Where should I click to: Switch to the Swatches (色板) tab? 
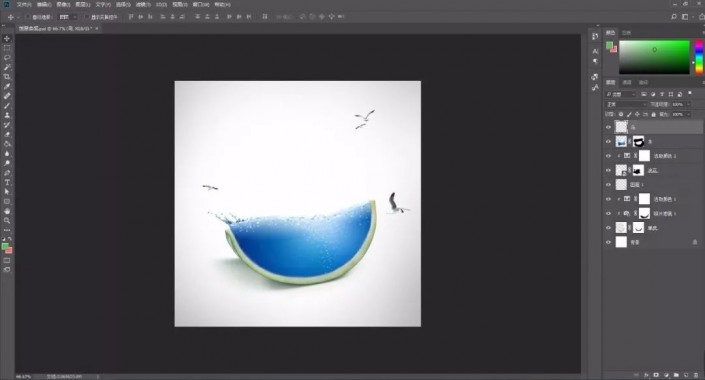[x=626, y=33]
